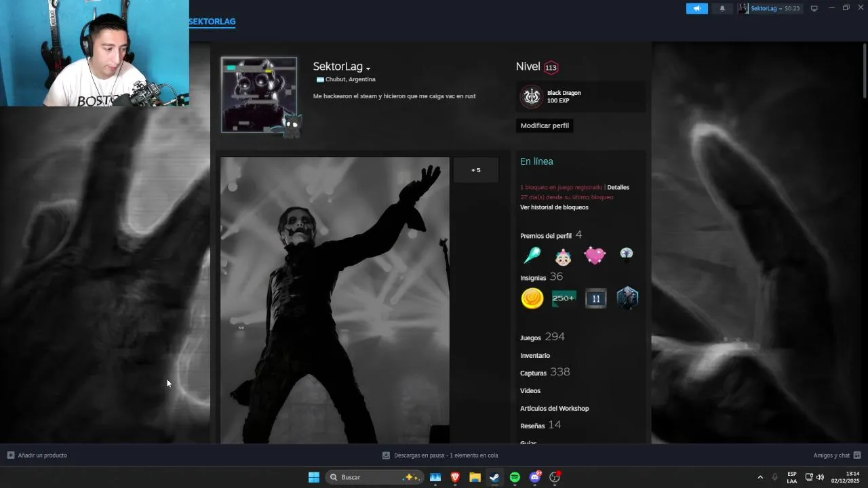Open the 11 years of service badge
This screenshot has width=868, height=488.
click(596, 298)
